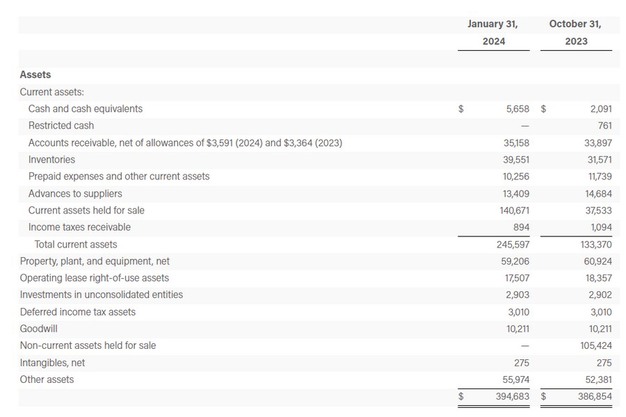Select the Prepaid expenses and other current assets label
This screenshot has height=417, width=626.
click(x=119, y=176)
